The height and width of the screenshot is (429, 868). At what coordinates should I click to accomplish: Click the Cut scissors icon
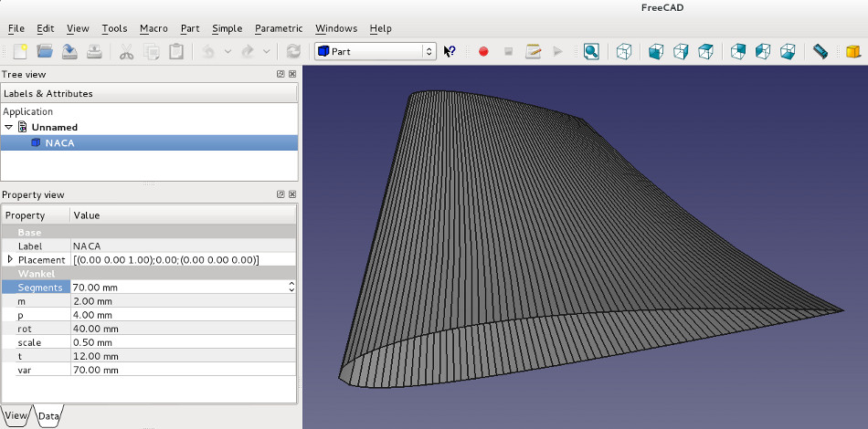coord(126,51)
